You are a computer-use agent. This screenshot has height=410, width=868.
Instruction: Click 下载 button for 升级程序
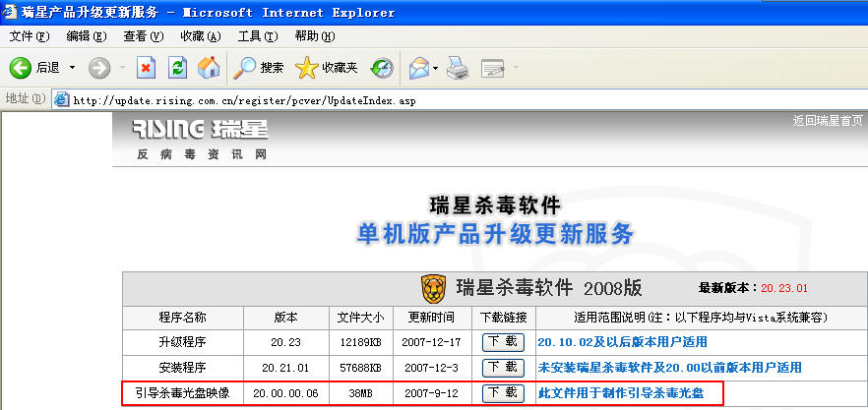(x=503, y=342)
